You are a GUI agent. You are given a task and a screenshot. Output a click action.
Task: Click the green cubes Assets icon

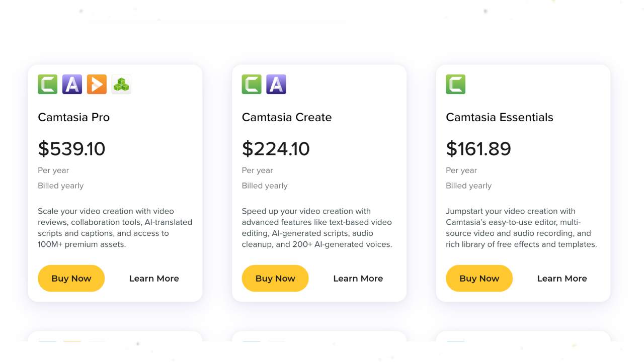(121, 84)
